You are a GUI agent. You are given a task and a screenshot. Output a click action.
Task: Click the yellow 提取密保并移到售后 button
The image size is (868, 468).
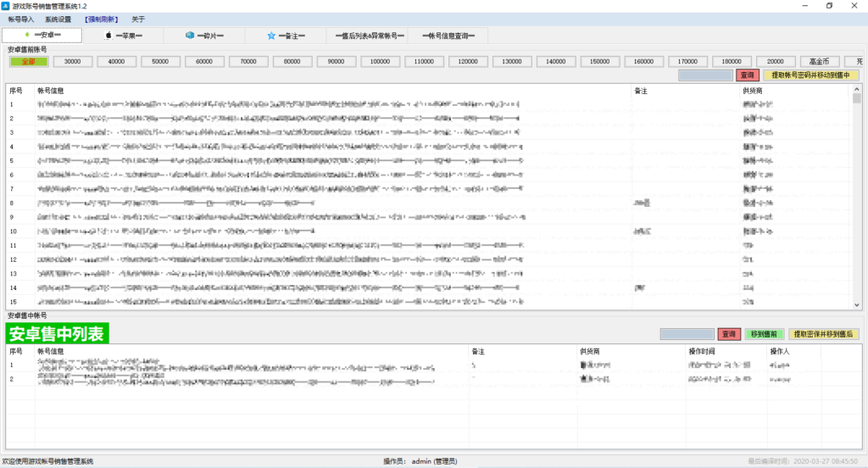pyautogui.click(x=824, y=334)
